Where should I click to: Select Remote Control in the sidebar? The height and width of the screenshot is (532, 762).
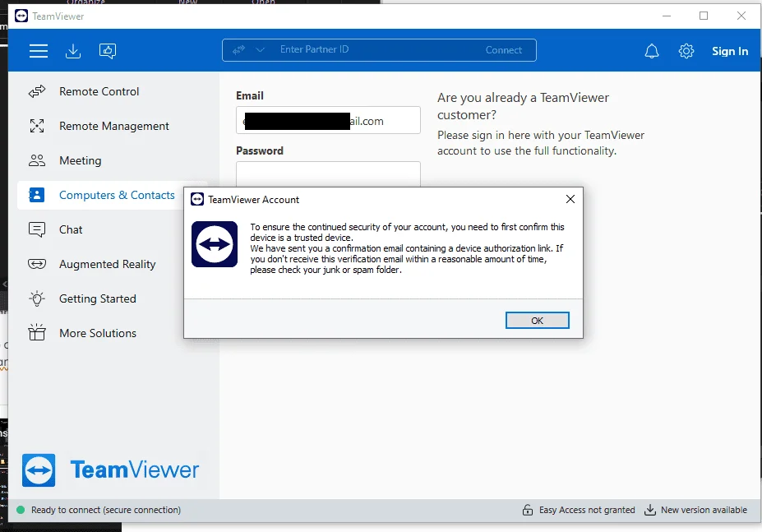(x=113, y=91)
